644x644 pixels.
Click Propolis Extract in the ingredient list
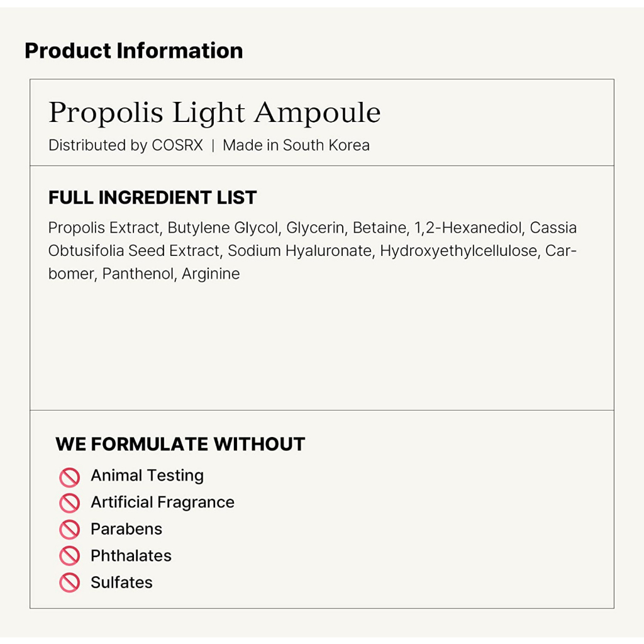103,228
